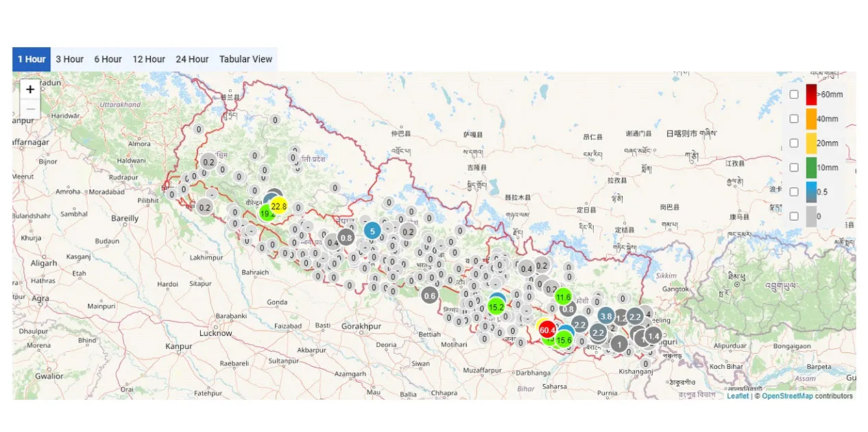Click the zoom in plus button

(30, 89)
